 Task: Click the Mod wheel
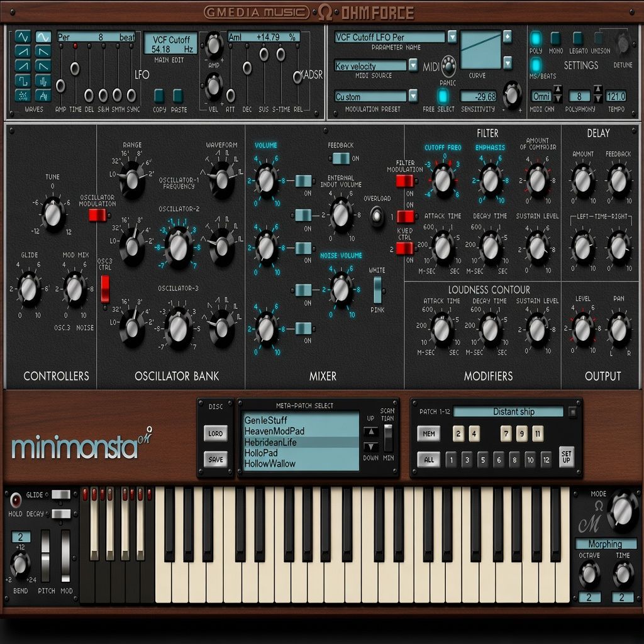65,556
